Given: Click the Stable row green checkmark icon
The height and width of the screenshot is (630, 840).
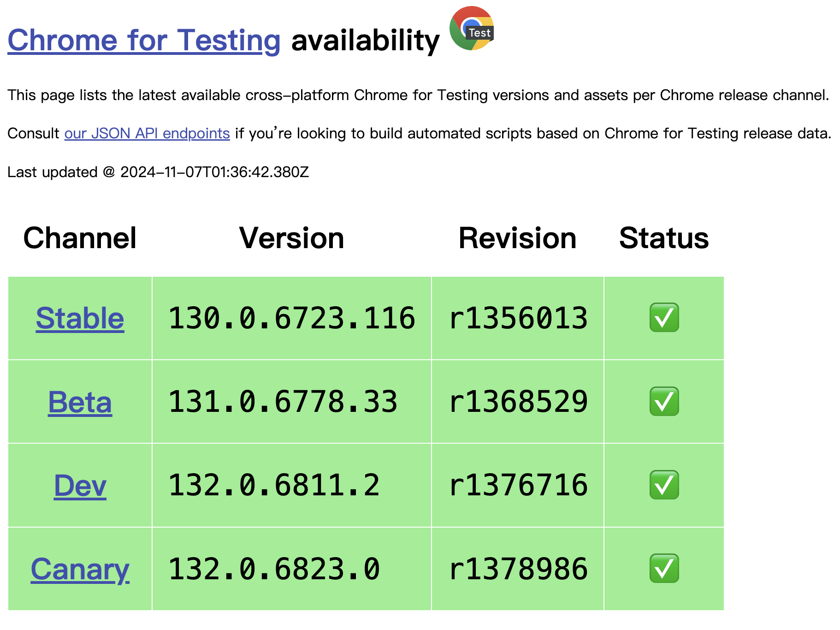Looking at the screenshot, I should coord(664,317).
